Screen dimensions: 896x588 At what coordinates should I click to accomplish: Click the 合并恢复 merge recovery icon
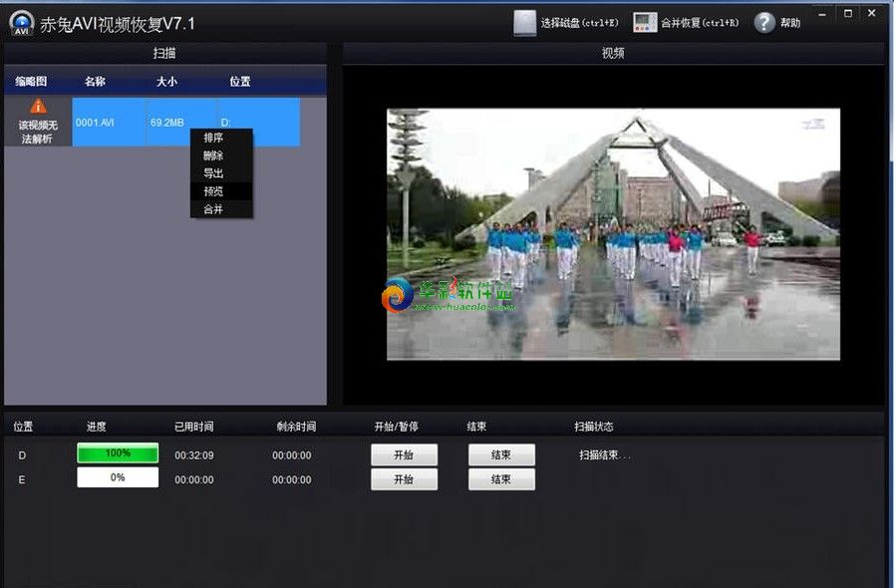(x=645, y=23)
